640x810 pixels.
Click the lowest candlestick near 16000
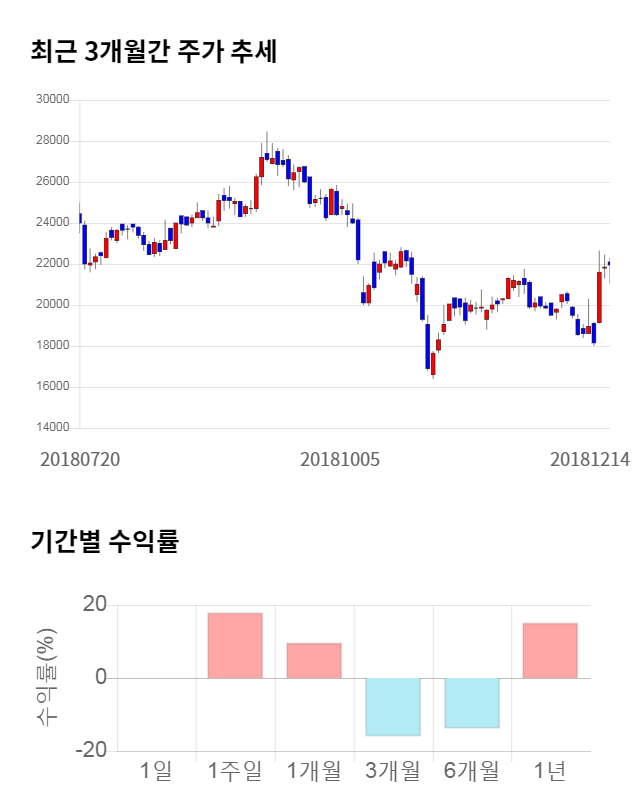click(433, 362)
